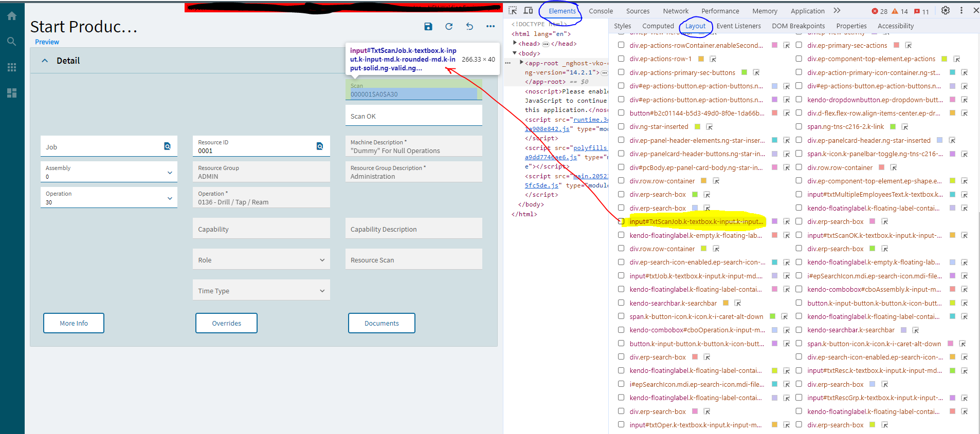Reveal input#txtScanOK element via its icon

[964, 235]
